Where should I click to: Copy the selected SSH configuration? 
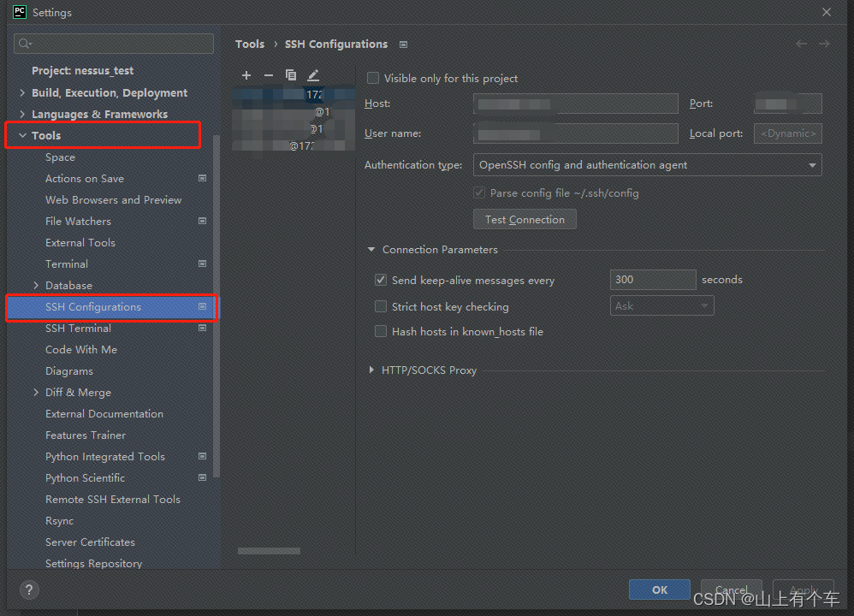pyautogui.click(x=291, y=75)
